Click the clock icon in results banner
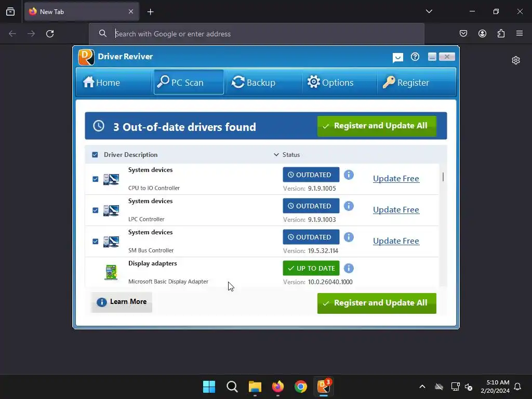The width and height of the screenshot is (532, 399). tap(99, 126)
